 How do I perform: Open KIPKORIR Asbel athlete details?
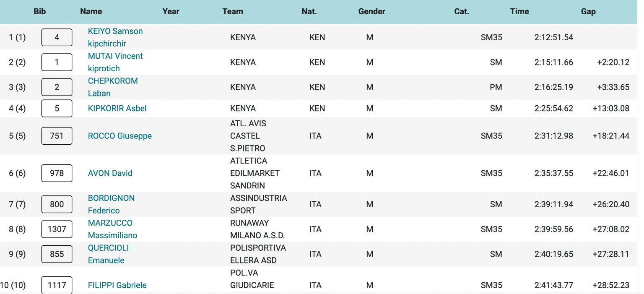117,108
